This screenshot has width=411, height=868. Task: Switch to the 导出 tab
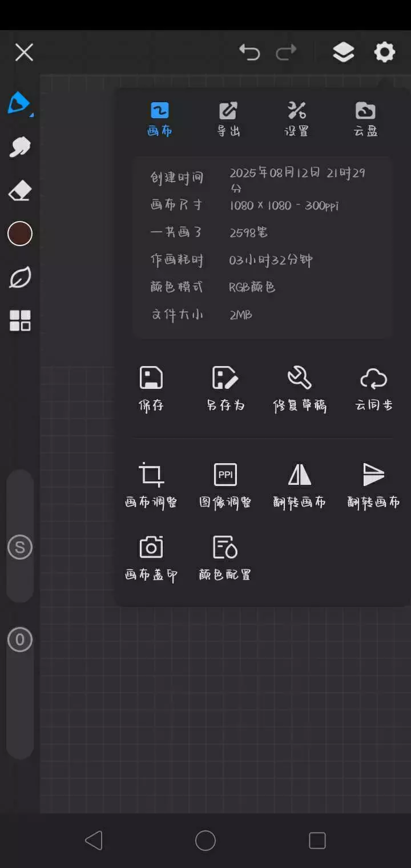pyautogui.click(x=228, y=119)
